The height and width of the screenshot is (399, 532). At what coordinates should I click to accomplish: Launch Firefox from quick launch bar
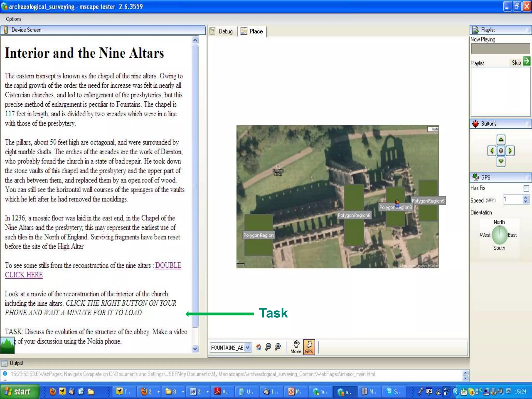tap(53, 391)
